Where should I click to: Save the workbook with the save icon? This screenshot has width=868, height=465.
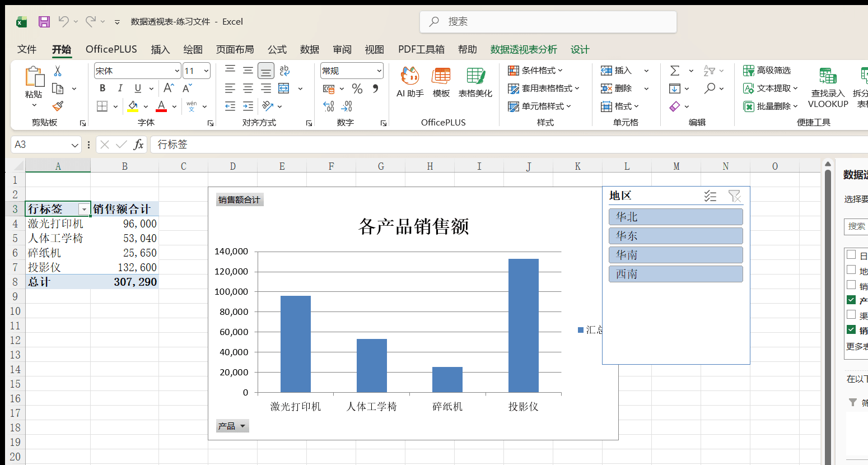[x=44, y=22]
